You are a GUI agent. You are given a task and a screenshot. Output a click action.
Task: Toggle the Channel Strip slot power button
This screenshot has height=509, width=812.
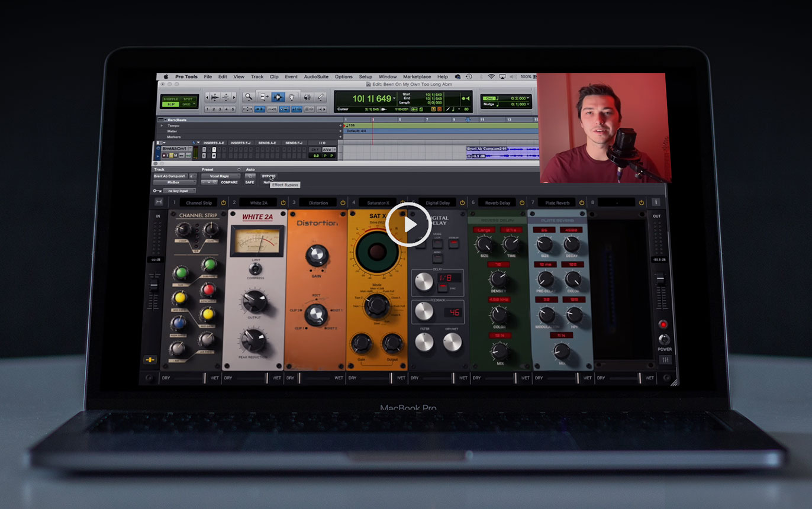coord(223,202)
